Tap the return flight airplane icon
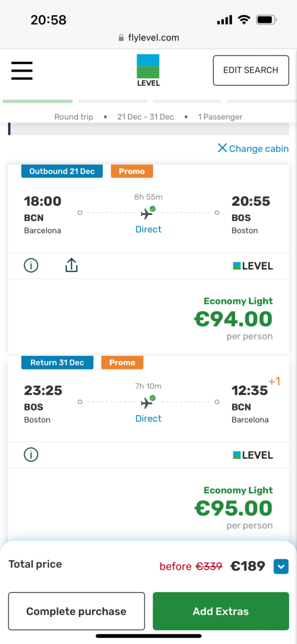 (147, 402)
